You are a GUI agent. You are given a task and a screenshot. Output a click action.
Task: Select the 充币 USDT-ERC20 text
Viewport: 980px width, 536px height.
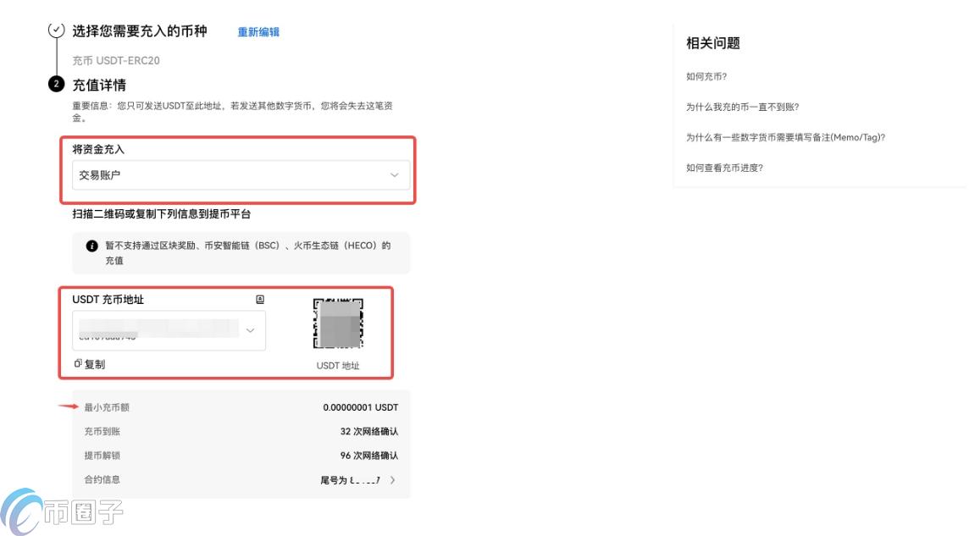point(116,61)
